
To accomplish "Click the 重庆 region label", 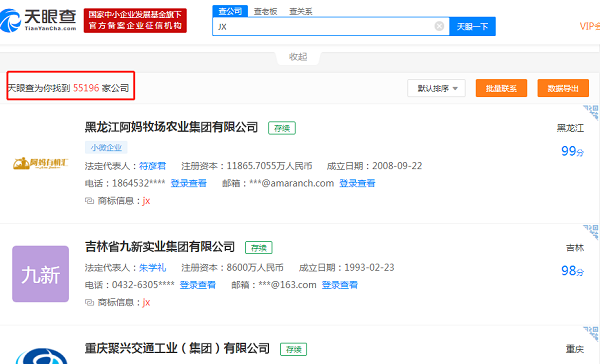I will pyautogui.click(x=575, y=349).
